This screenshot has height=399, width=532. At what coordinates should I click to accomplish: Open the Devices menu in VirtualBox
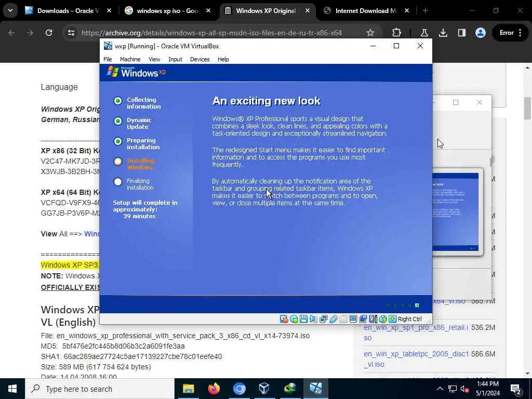pyautogui.click(x=199, y=59)
